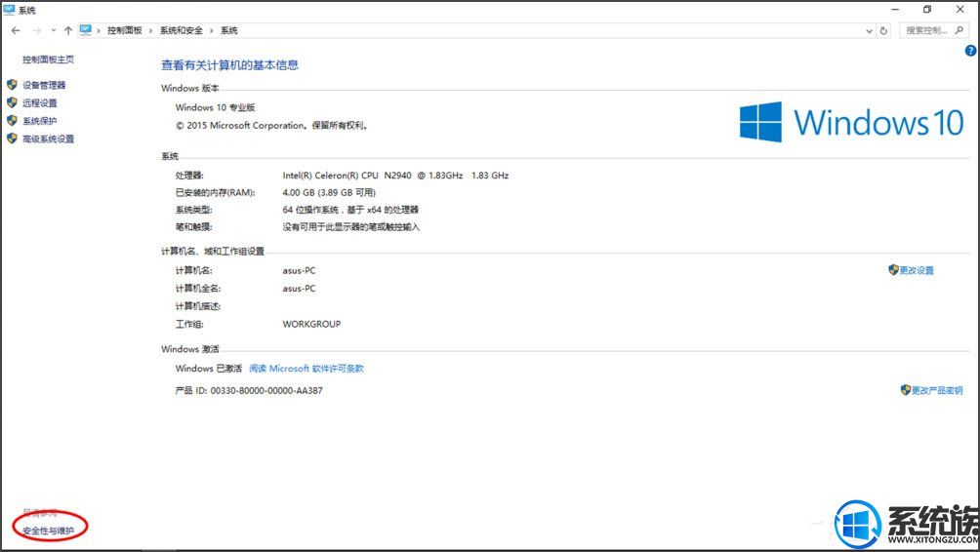
Task: Open 设备管理器 link
Action: click(x=44, y=85)
